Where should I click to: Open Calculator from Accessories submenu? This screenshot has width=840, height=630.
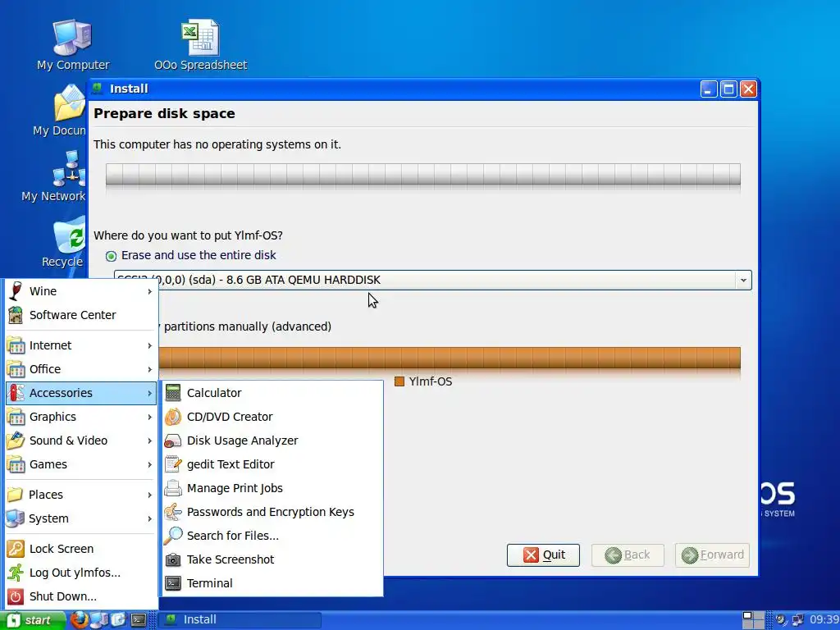pos(272,393)
